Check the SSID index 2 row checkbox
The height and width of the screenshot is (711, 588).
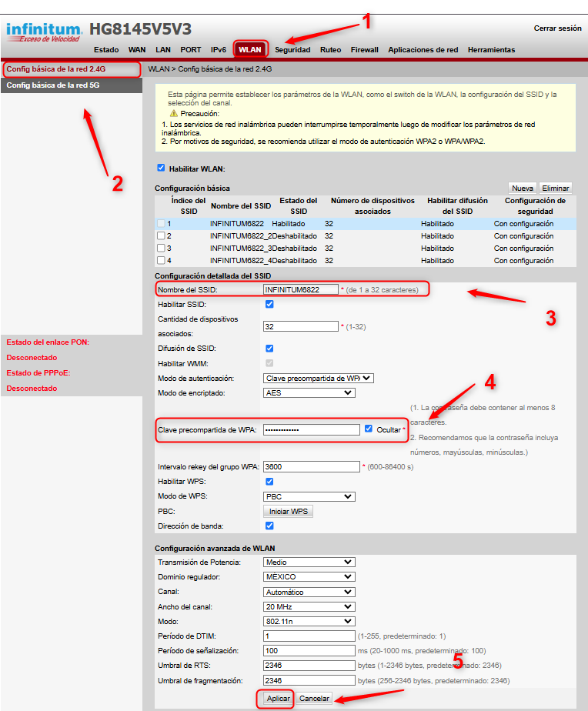pyautogui.click(x=161, y=236)
